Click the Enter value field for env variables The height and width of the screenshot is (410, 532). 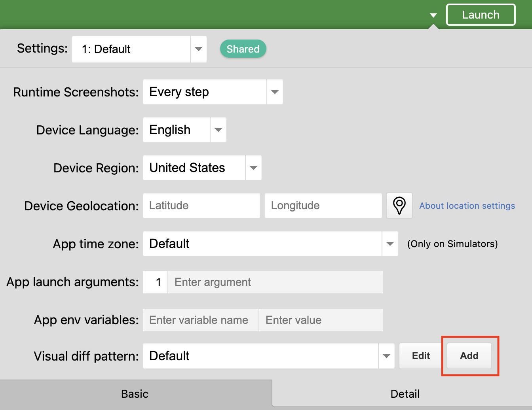click(x=321, y=320)
